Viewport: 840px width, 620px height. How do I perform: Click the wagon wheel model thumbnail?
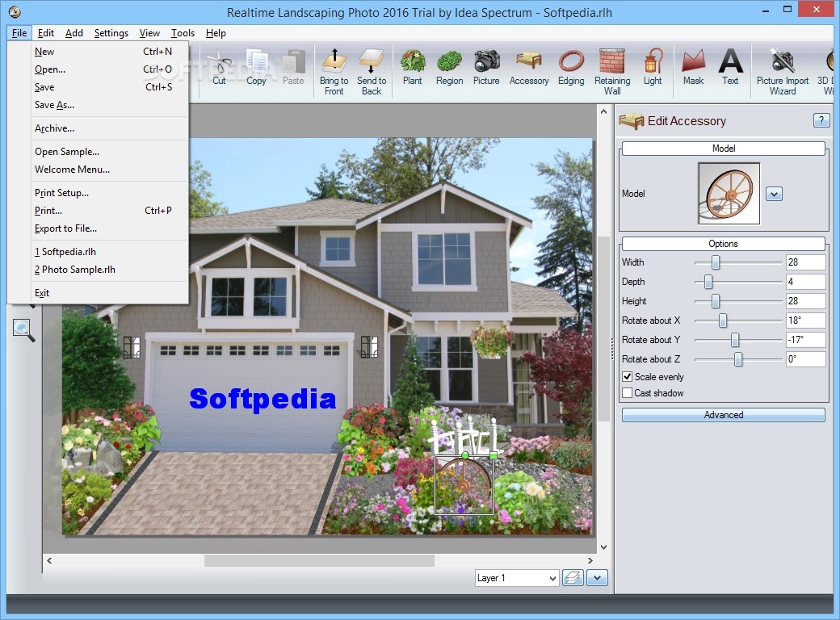[729, 193]
